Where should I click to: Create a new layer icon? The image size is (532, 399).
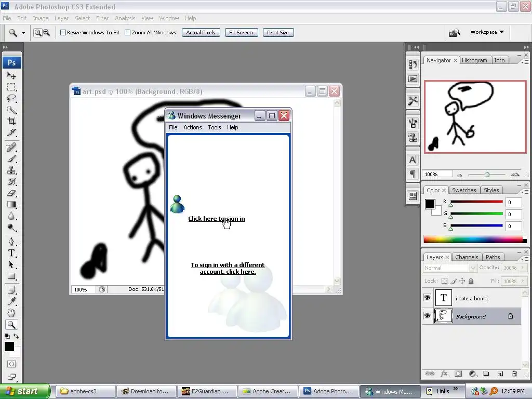[x=500, y=374]
